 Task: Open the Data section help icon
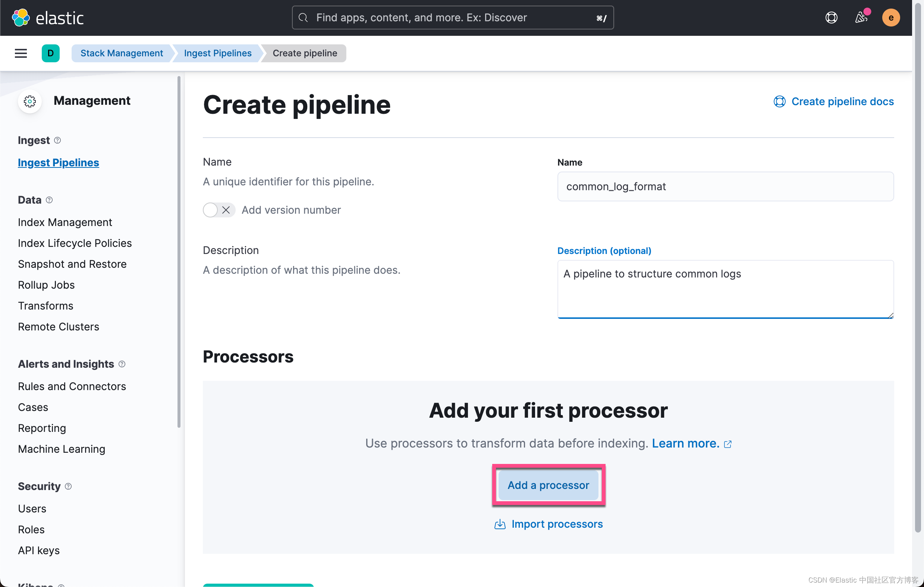(49, 200)
